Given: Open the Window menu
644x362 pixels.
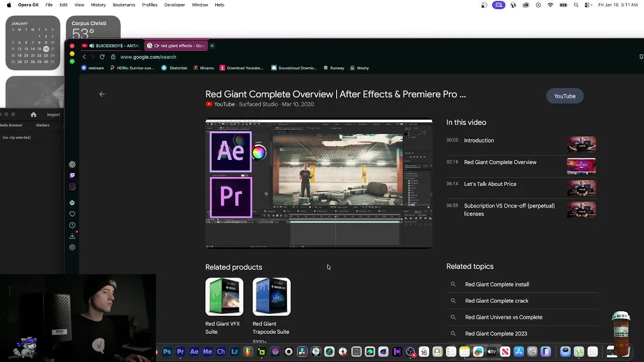Looking at the screenshot, I should click(200, 5).
